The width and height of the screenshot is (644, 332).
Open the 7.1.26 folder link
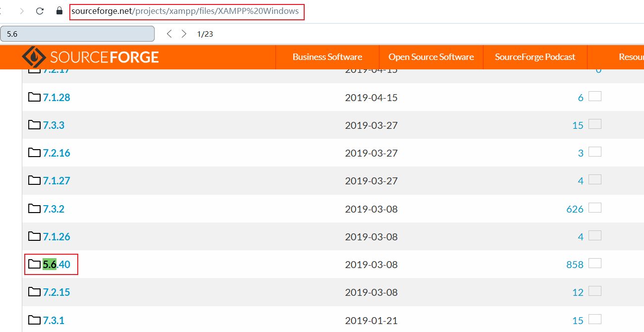[x=56, y=237]
